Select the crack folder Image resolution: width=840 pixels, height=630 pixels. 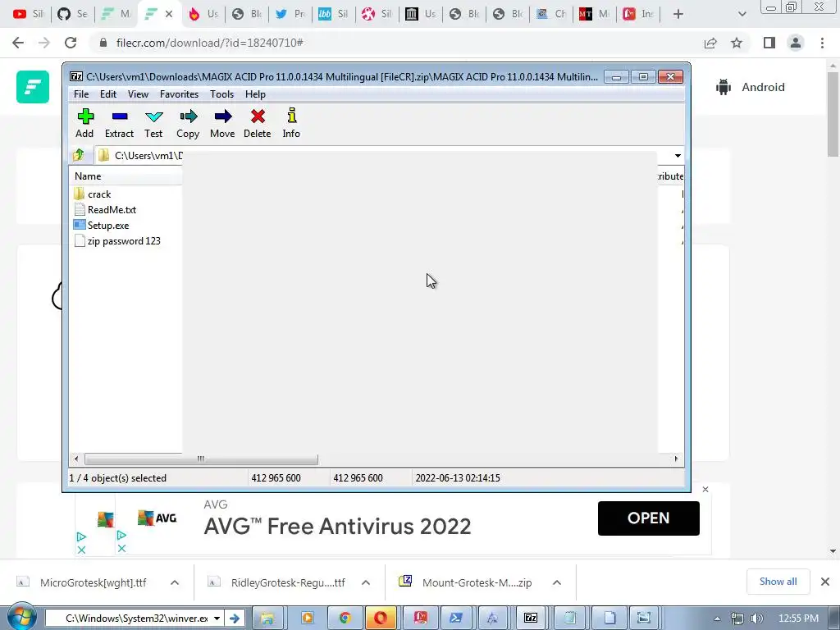click(x=99, y=194)
